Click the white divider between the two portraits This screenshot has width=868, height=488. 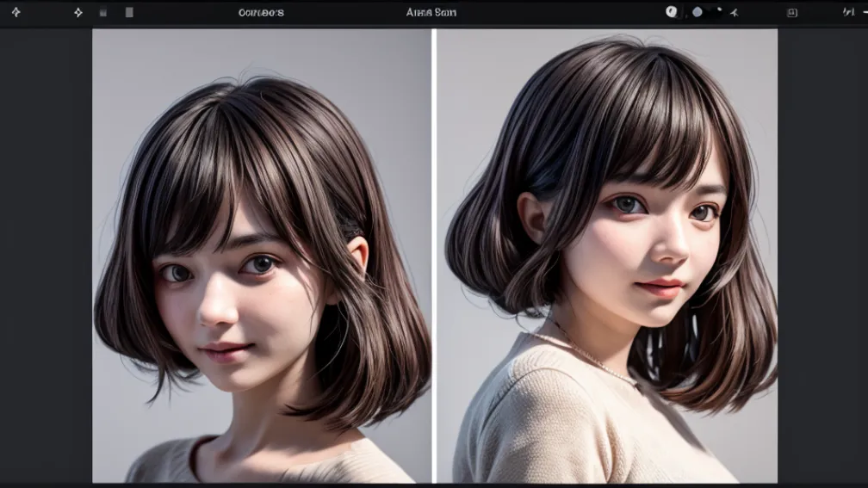click(434, 256)
